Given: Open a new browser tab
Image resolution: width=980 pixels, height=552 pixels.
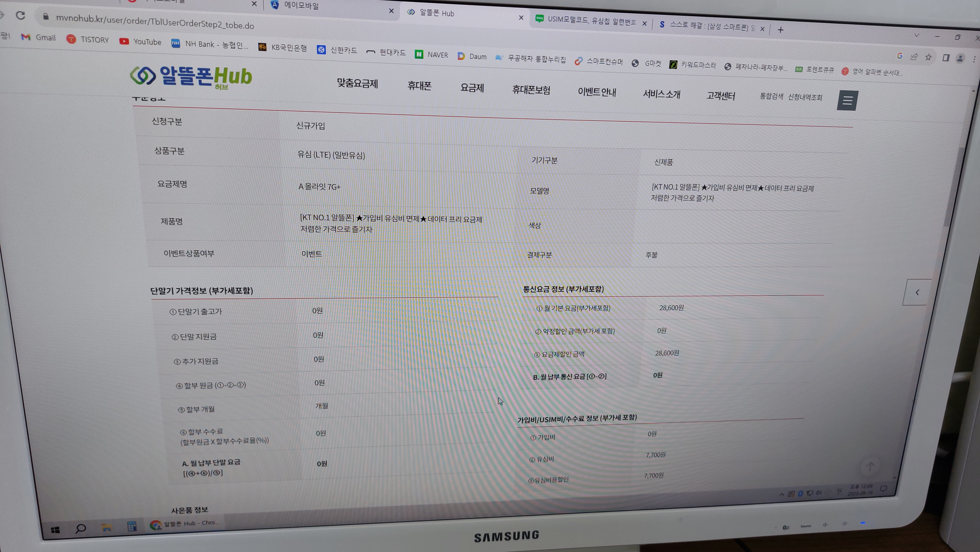Looking at the screenshot, I should pos(780,30).
